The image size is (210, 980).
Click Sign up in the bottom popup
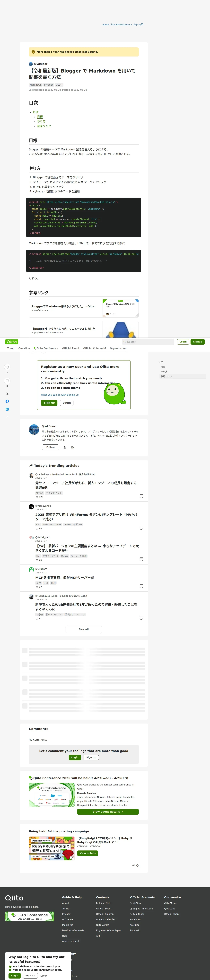point(30,976)
